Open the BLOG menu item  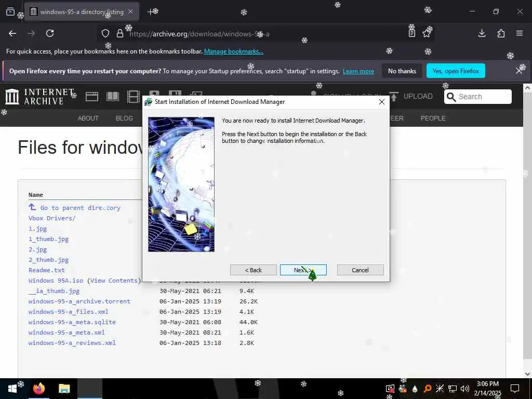(x=124, y=118)
